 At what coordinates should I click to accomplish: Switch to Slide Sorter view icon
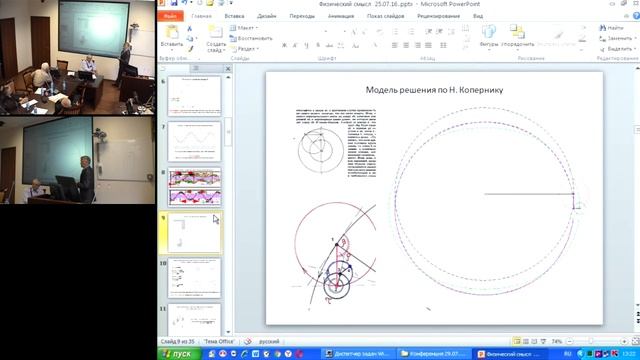tap(526, 341)
